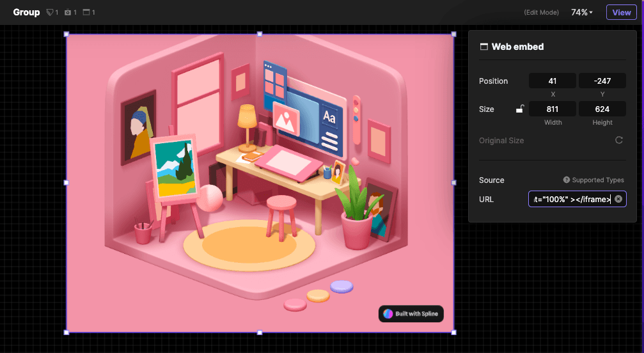Click the purple floor button in 3D scene
644x353 pixels.
[x=342, y=286]
